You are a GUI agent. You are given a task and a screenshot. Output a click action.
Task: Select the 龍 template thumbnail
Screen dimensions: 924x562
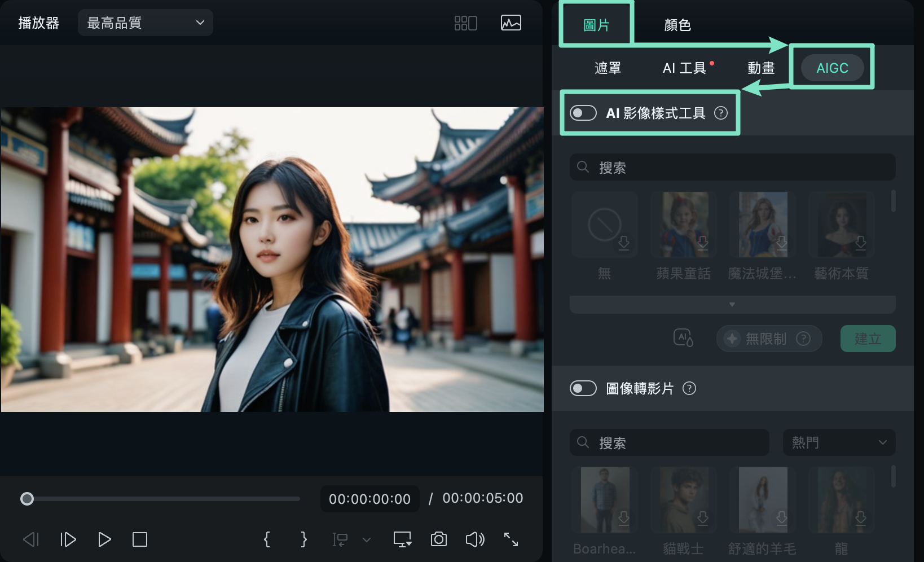[x=842, y=500]
